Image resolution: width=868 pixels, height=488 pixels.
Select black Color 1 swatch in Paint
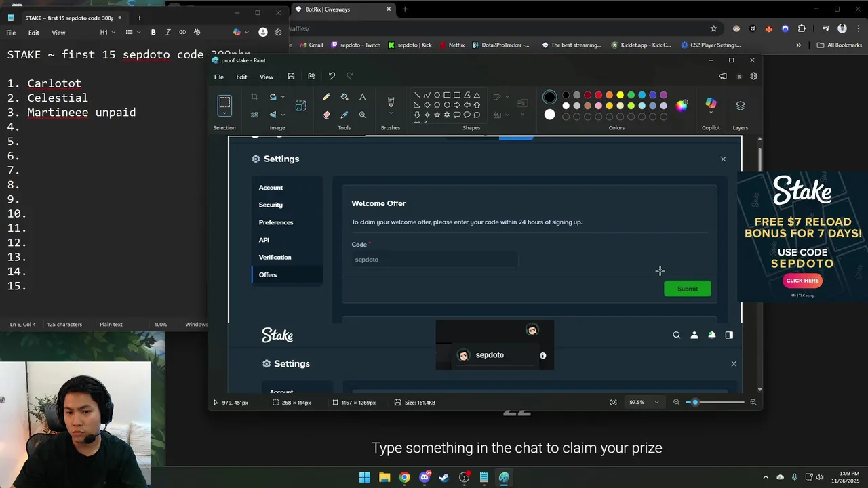click(549, 98)
